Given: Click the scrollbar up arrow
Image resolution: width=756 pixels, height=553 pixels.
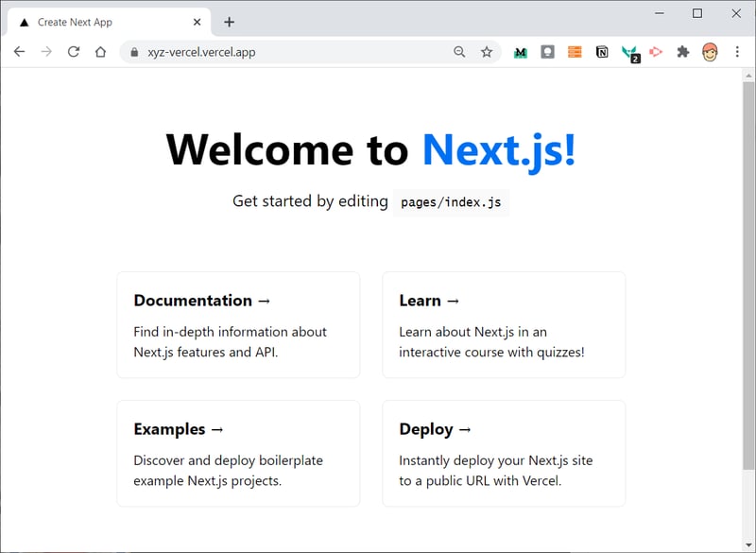Looking at the screenshot, I should pyautogui.click(x=748, y=76).
